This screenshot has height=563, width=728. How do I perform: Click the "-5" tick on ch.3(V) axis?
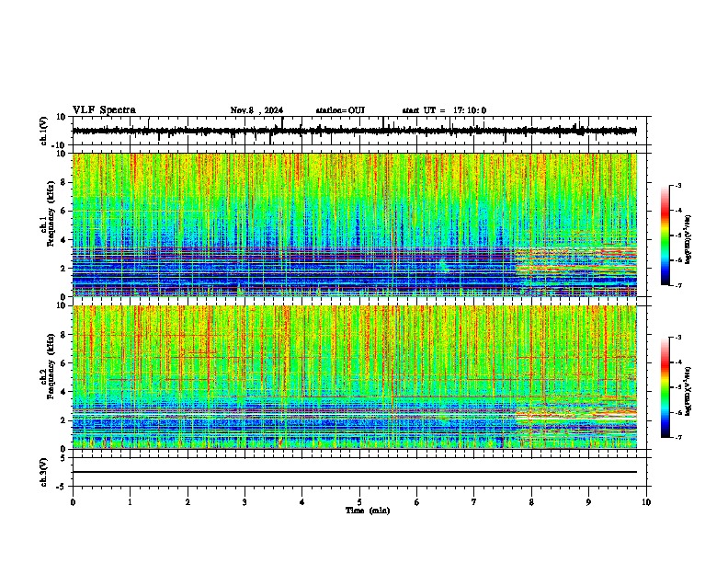(62, 487)
